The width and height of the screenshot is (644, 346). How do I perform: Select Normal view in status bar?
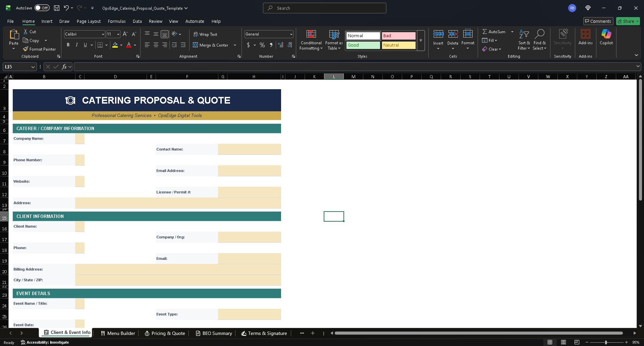pyautogui.click(x=550, y=342)
